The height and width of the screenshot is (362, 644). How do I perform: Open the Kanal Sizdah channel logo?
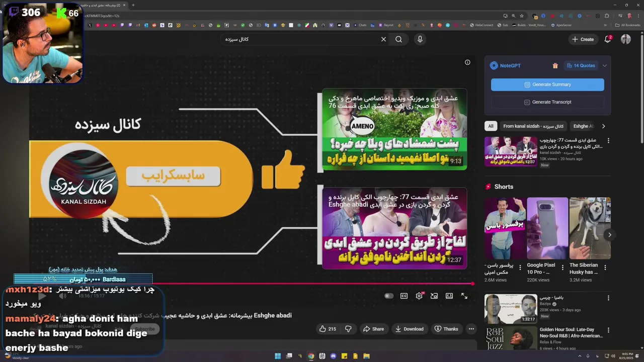click(84, 185)
